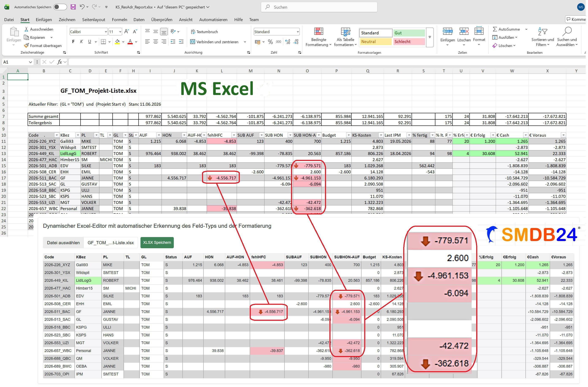Click the font color A swatch

(x=130, y=42)
